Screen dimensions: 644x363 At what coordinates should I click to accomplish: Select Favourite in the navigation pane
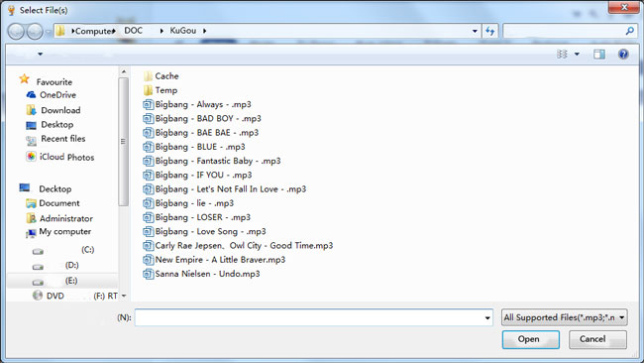click(x=54, y=81)
